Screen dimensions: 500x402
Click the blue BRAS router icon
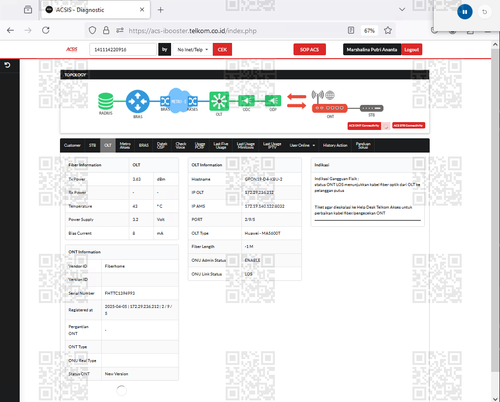click(x=137, y=101)
